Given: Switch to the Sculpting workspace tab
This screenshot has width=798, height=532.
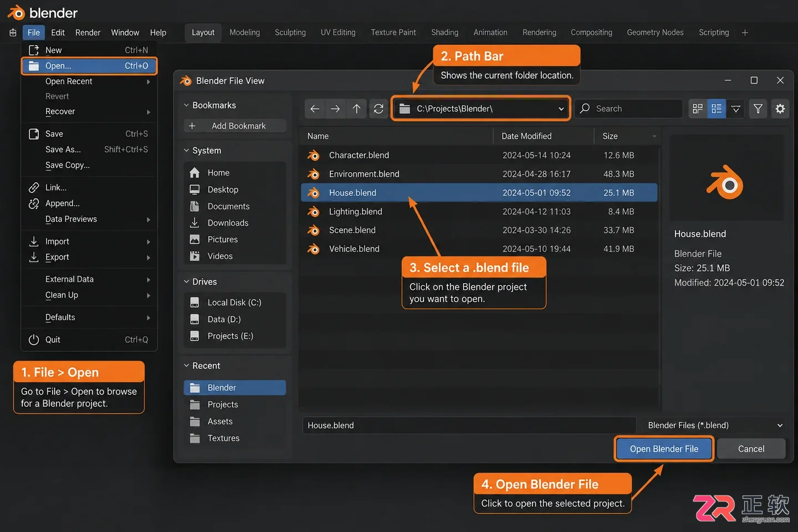Looking at the screenshot, I should (290, 33).
